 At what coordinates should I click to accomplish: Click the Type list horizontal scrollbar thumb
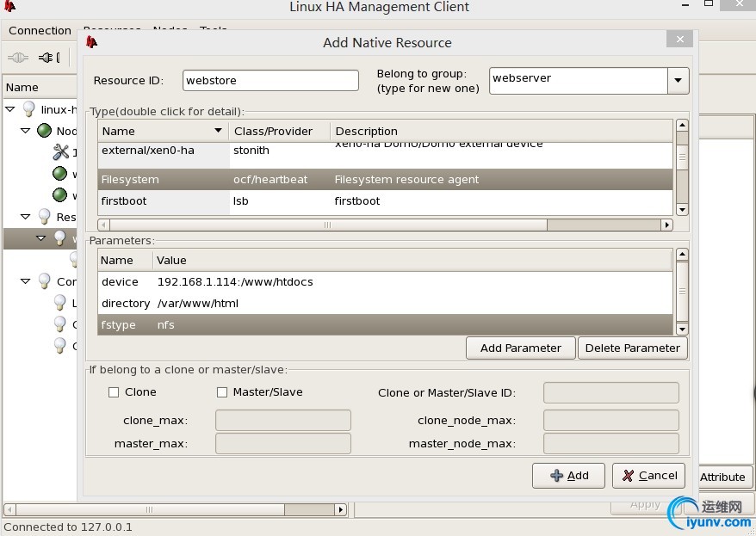tap(328, 225)
